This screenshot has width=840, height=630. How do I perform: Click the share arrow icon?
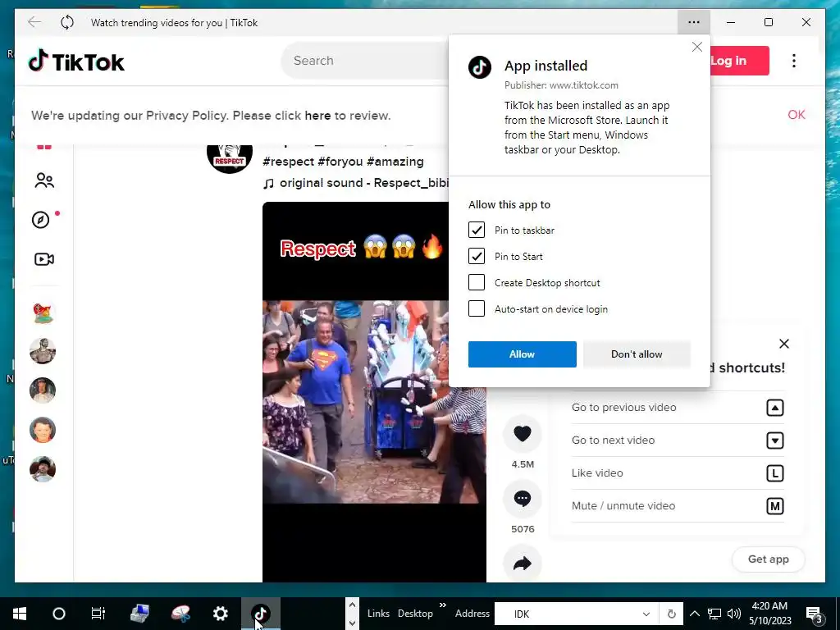(523, 564)
